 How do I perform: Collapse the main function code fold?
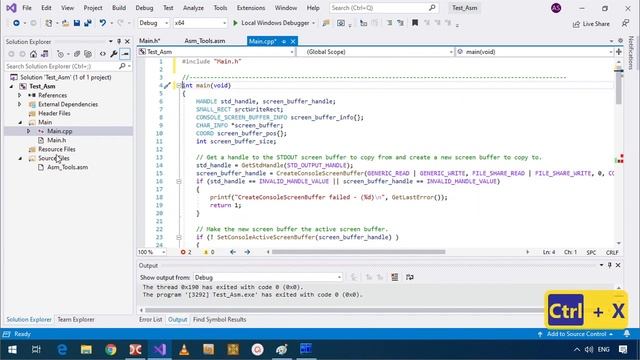178,86
